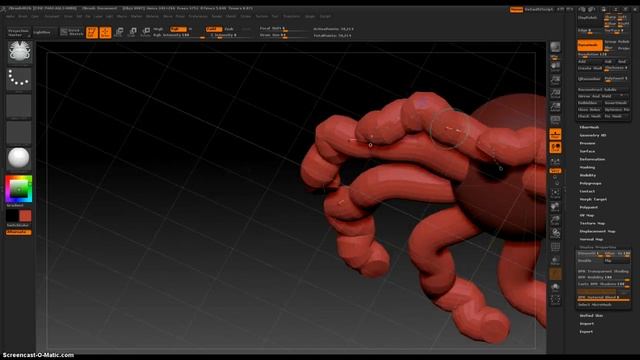640x360 pixels.
Task: Select the Scale transform icon in top shelf
Action: (x=132, y=32)
